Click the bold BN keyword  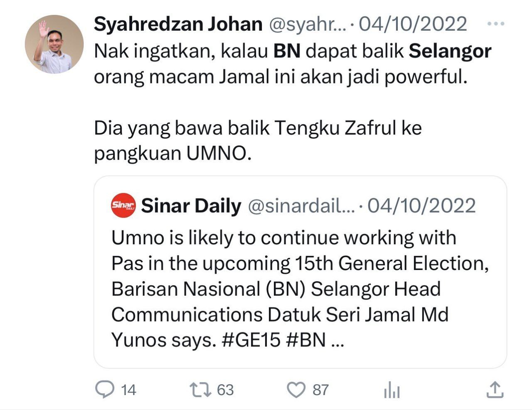[x=287, y=51]
